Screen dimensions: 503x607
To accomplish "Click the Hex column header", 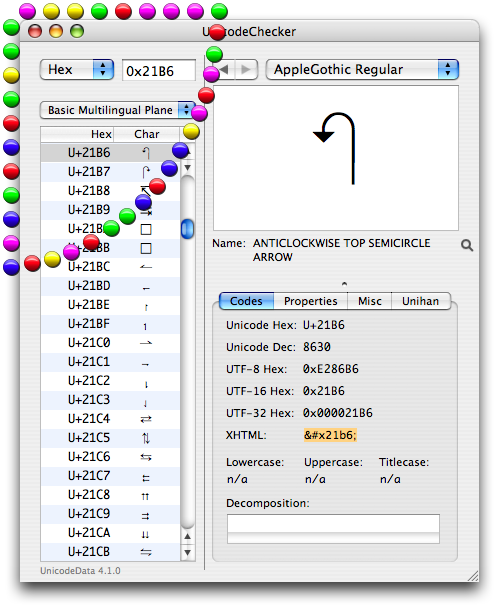I will (77, 134).
